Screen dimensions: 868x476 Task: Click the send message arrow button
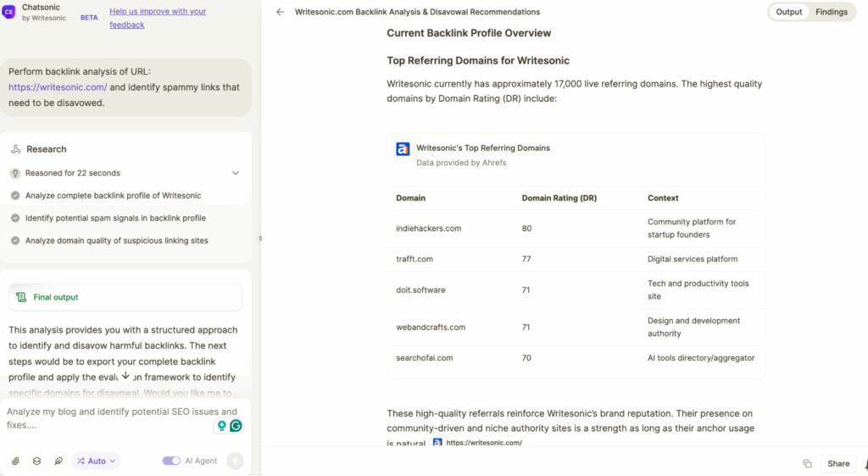(x=236, y=461)
